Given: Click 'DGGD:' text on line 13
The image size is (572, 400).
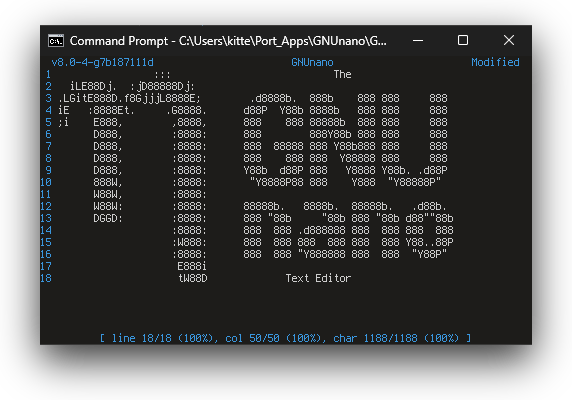Looking at the screenshot, I should 108,218.
